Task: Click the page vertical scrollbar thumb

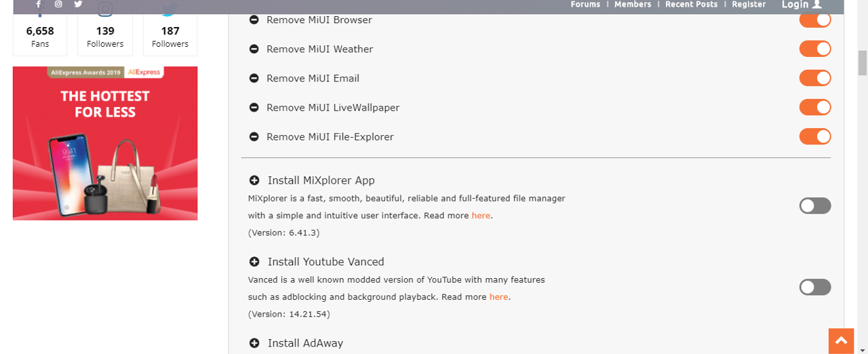Action: (863, 62)
